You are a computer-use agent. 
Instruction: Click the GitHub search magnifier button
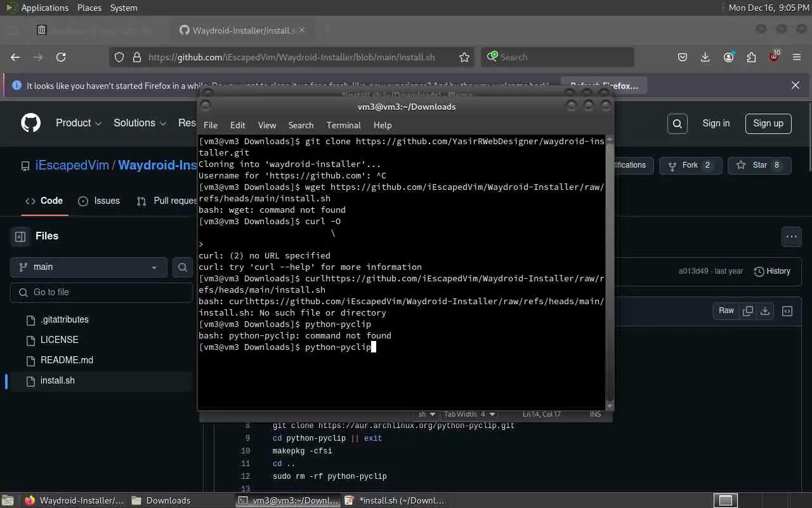coord(678,123)
